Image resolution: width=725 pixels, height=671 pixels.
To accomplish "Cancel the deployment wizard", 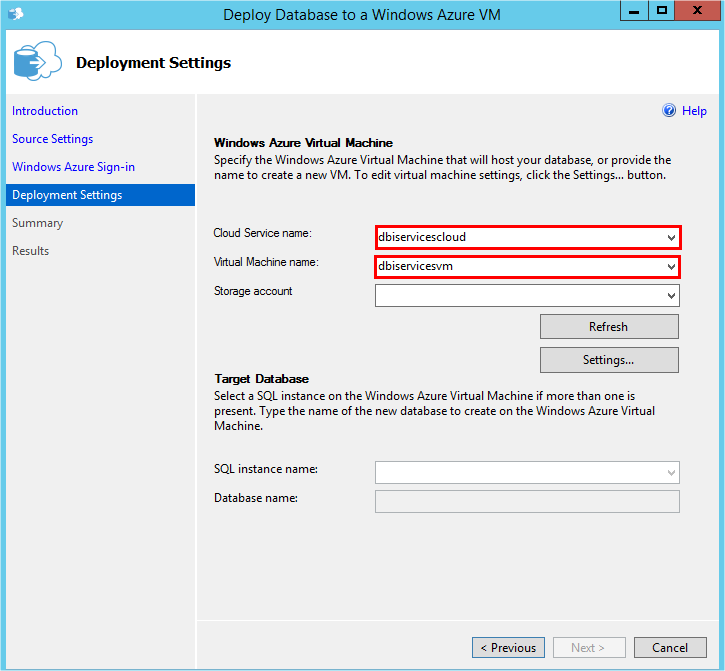I will (670, 647).
